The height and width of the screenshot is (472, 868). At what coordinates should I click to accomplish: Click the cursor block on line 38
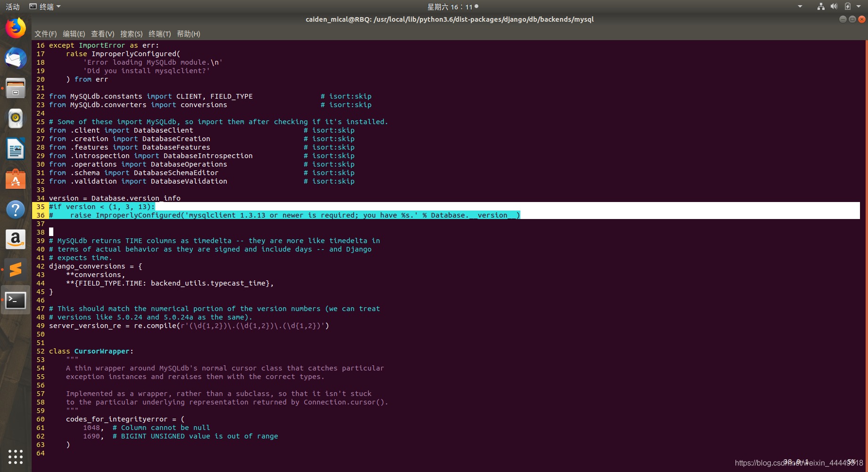[51, 232]
